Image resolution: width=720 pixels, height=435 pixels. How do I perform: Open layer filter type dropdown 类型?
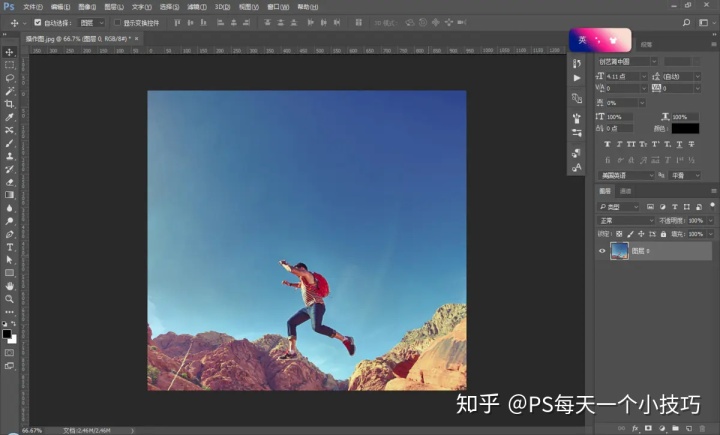pos(619,207)
